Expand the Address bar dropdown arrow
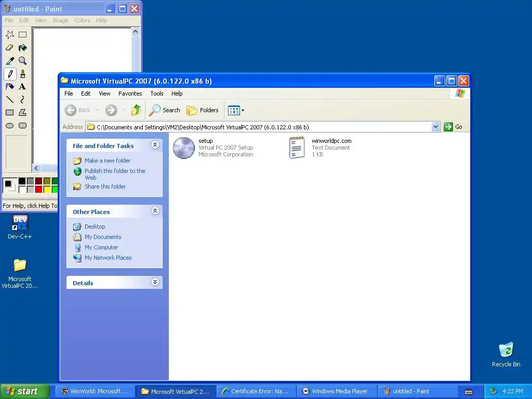Viewport: 532px width, 399px height. [x=436, y=127]
